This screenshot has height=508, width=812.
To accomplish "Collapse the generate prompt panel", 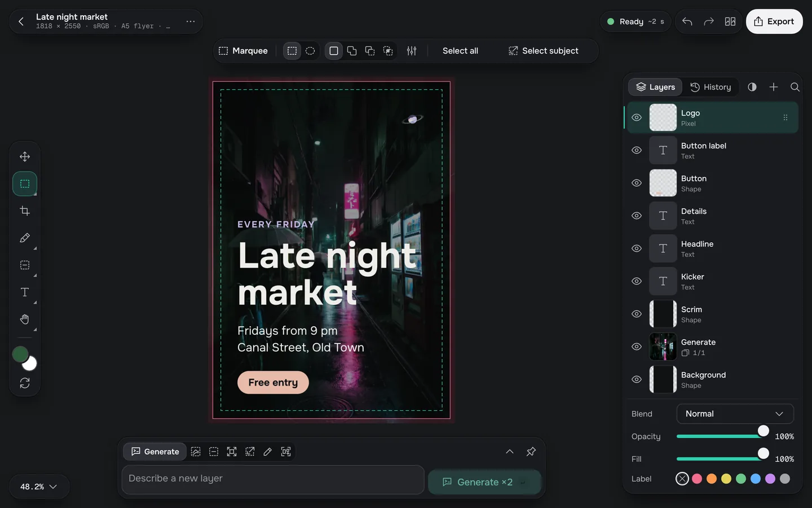I will click(510, 452).
